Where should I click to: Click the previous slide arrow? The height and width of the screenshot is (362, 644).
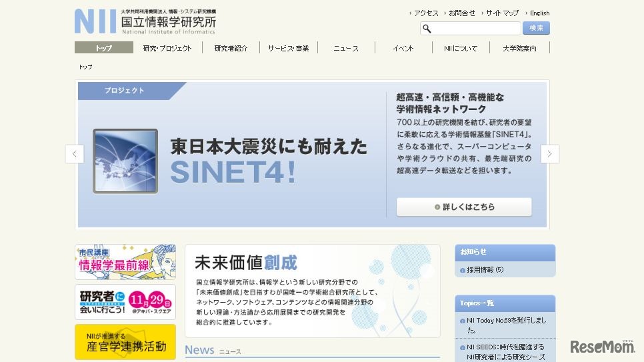[x=75, y=154]
